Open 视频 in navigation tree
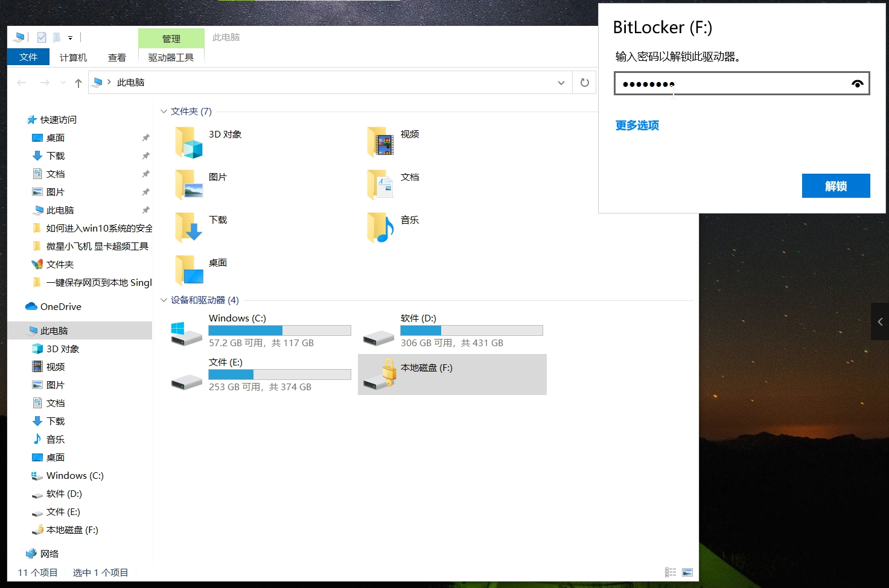Image resolution: width=889 pixels, height=588 pixels. 48,367
